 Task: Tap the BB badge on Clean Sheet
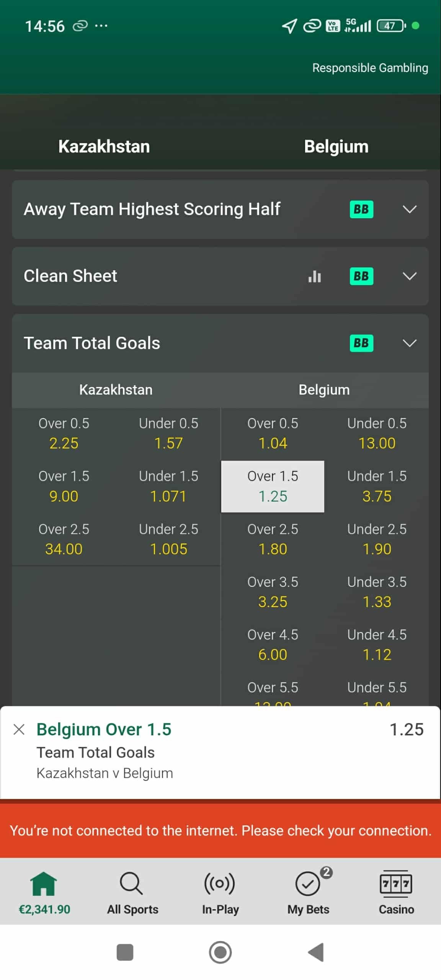pyautogui.click(x=361, y=276)
